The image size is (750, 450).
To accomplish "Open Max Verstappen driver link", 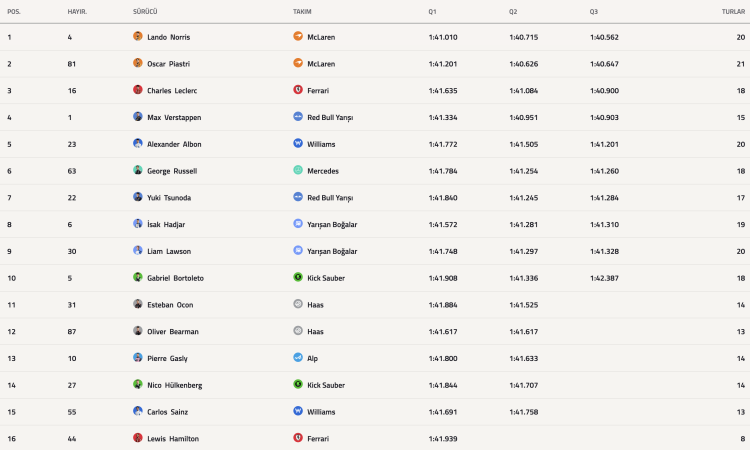I will click(x=174, y=117).
